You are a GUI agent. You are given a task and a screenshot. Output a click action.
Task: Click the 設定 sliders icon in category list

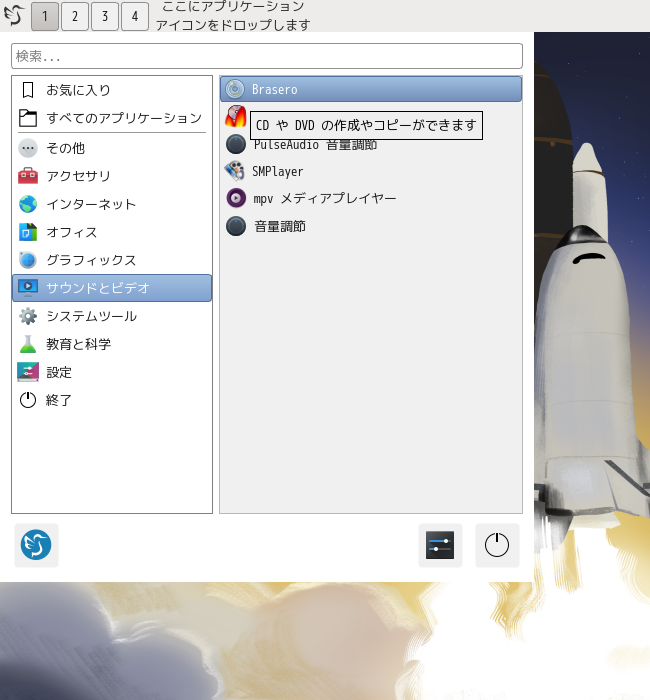point(28,372)
